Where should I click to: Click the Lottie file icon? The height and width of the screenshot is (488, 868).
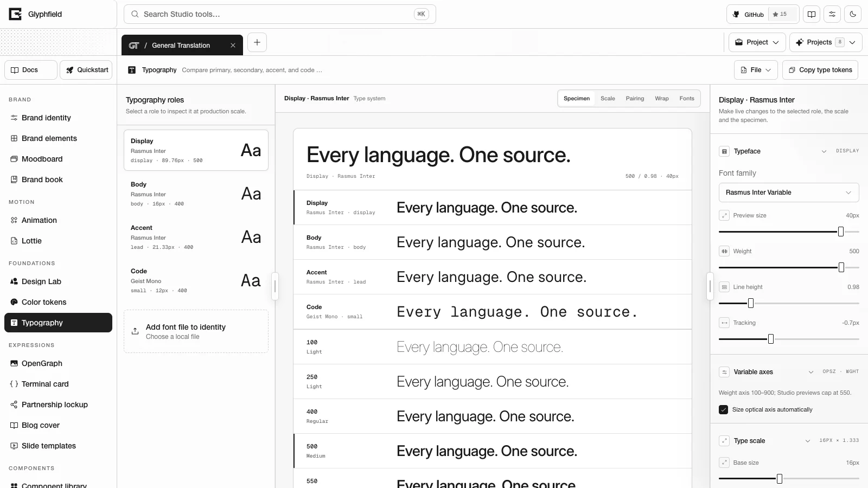pos(14,241)
